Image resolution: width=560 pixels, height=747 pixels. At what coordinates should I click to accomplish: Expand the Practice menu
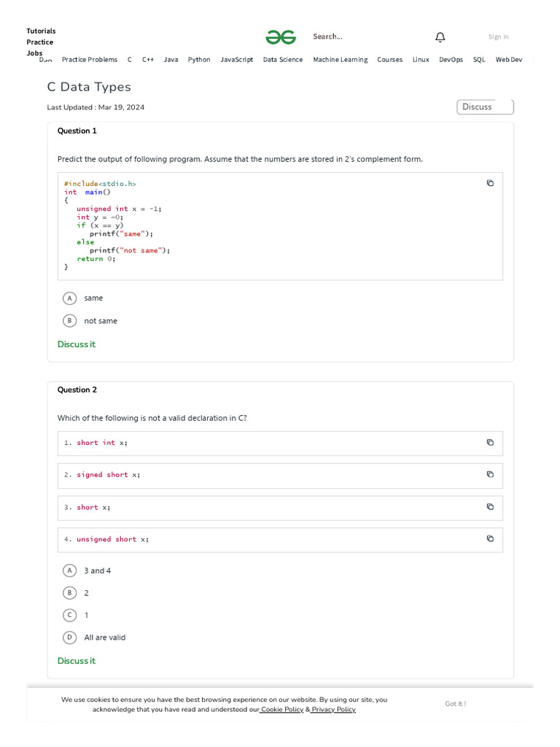pos(40,42)
